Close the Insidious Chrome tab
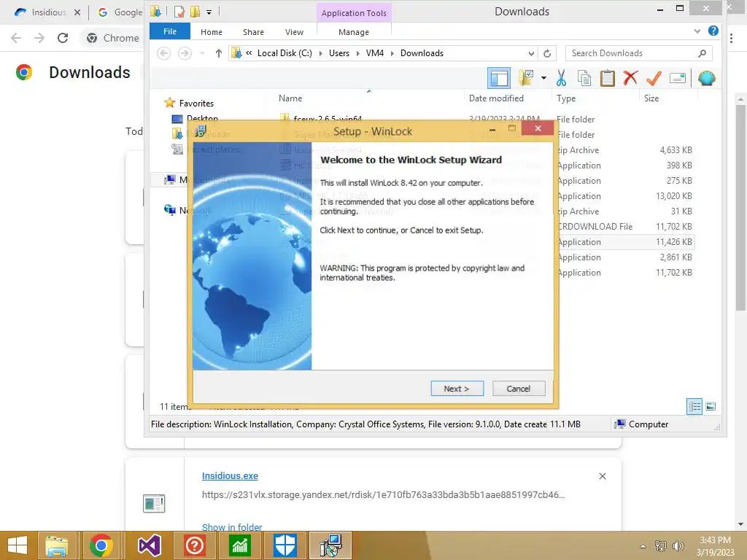Viewport: 747px width, 560px height. (x=77, y=12)
